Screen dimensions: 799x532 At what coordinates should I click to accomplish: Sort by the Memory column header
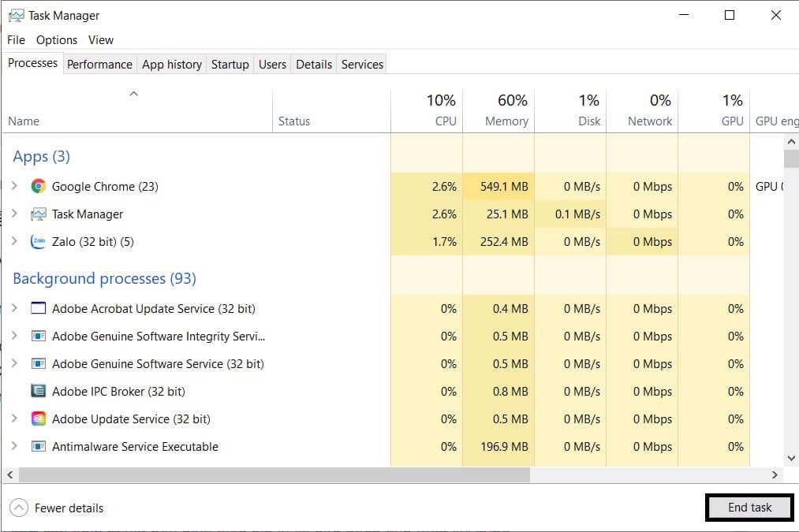[498, 110]
